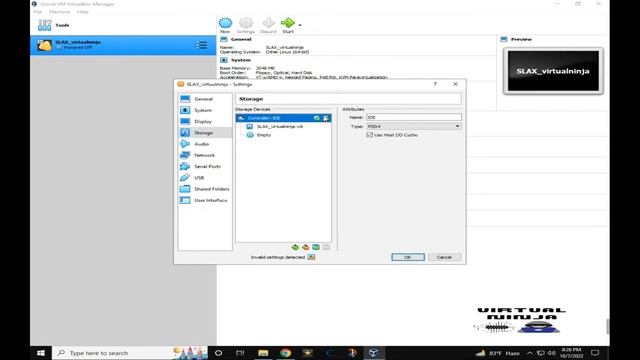Click the help question mark in Settings dialog
Viewport: 640px width, 360px height.
pyautogui.click(x=435, y=84)
